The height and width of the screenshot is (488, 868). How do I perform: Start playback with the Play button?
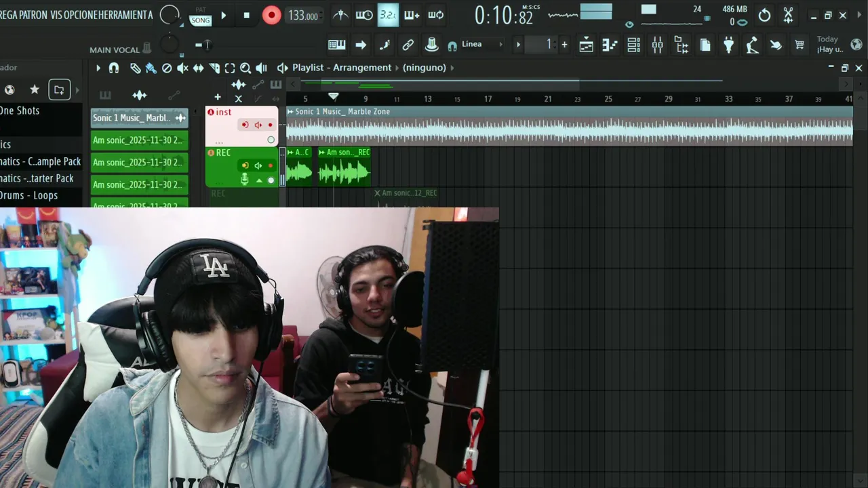click(x=224, y=15)
